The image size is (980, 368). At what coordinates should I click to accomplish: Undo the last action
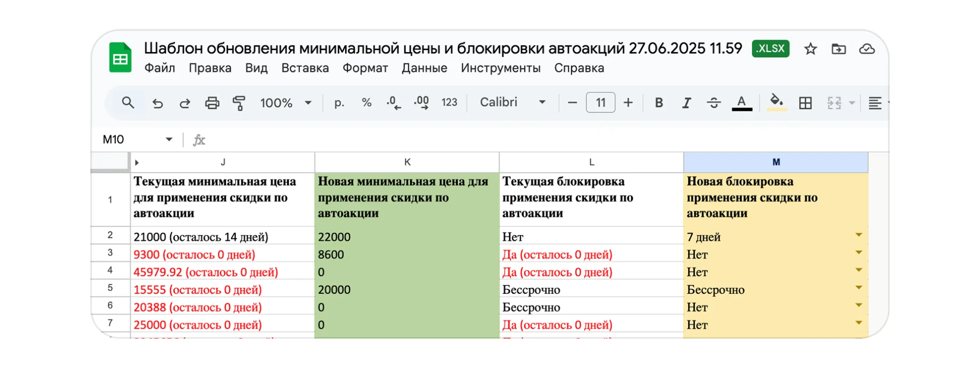coord(157,103)
